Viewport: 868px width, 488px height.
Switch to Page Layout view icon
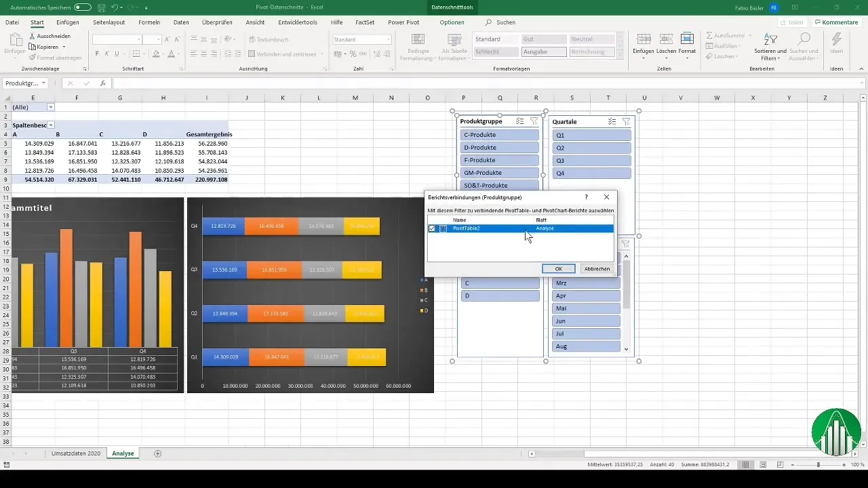point(764,465)
